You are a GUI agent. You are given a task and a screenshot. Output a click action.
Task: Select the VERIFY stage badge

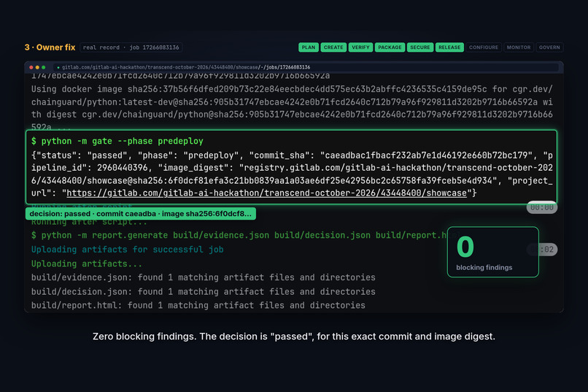pyautogui.click(x=360, y=47)
